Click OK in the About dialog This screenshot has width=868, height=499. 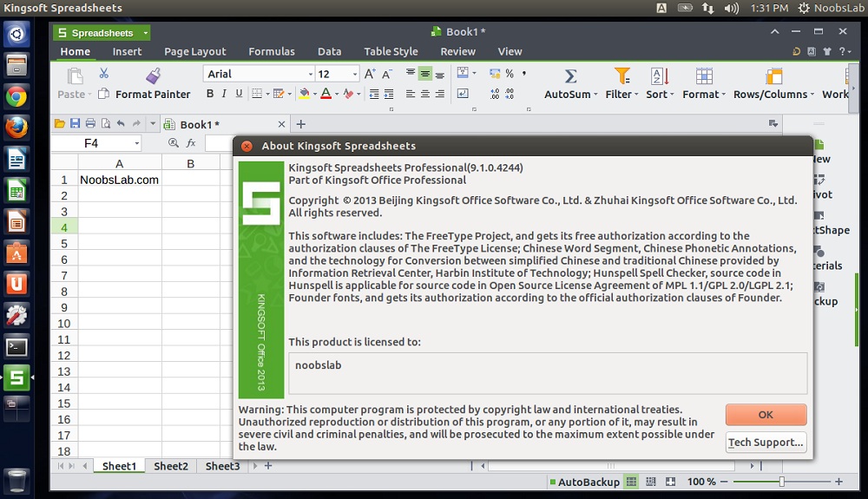click(766, 414)
